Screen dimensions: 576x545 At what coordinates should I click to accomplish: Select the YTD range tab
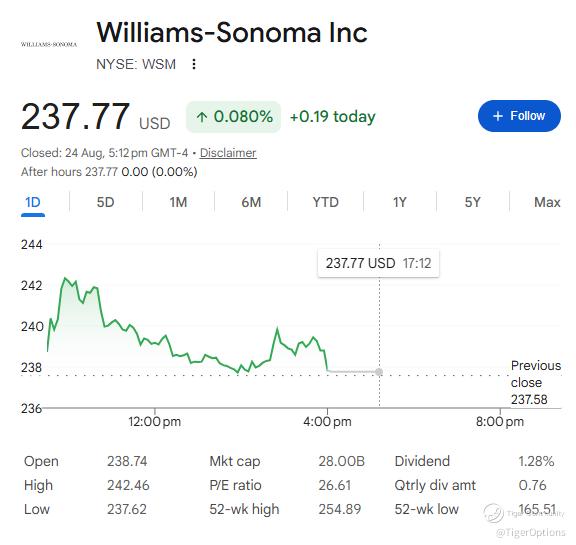click(325, 202)
